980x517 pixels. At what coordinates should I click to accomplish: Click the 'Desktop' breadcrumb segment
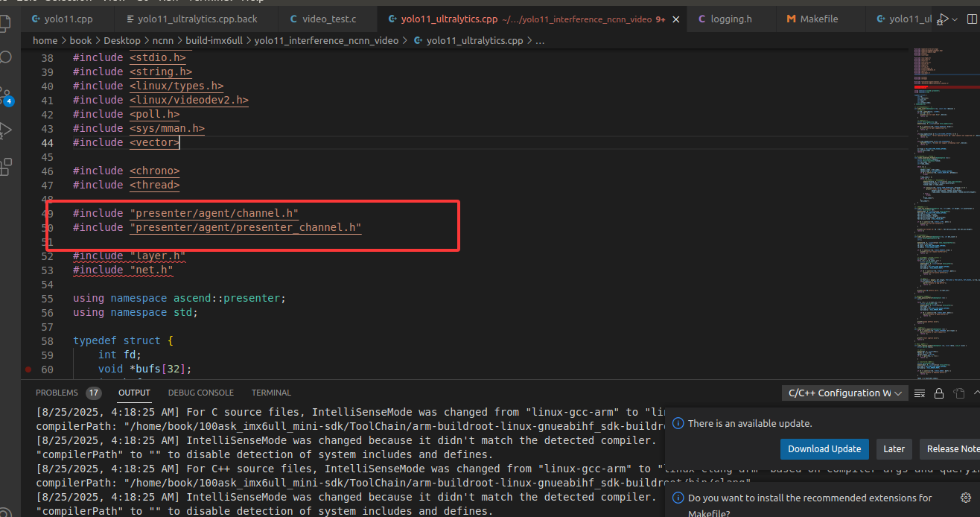(x=122, y=41)
